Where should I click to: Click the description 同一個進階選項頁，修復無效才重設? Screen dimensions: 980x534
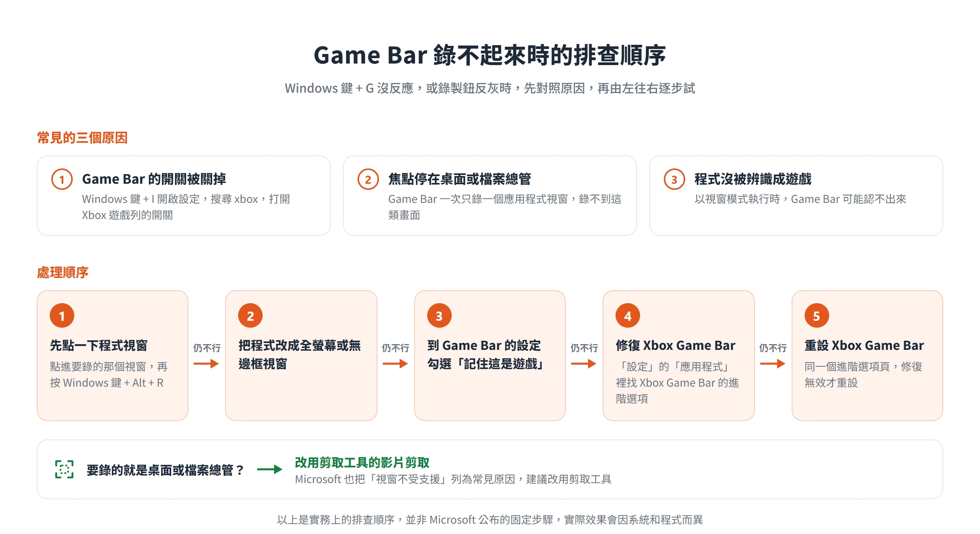tap(863, 375)
